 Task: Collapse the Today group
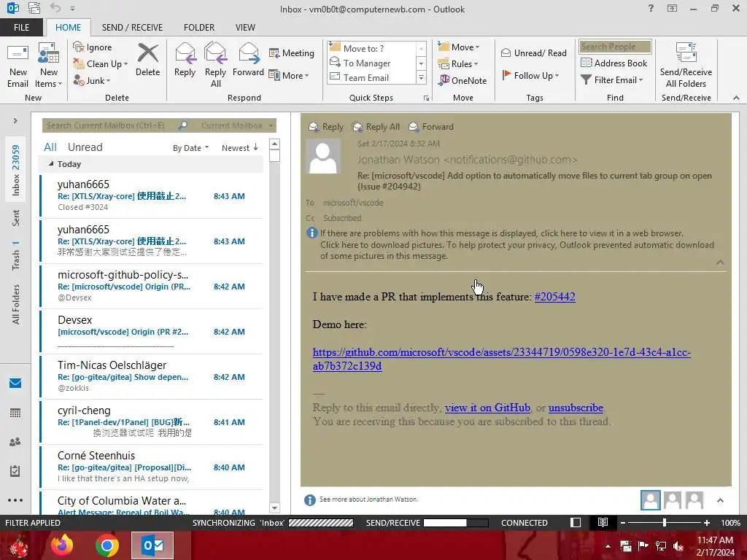point(51,164)
